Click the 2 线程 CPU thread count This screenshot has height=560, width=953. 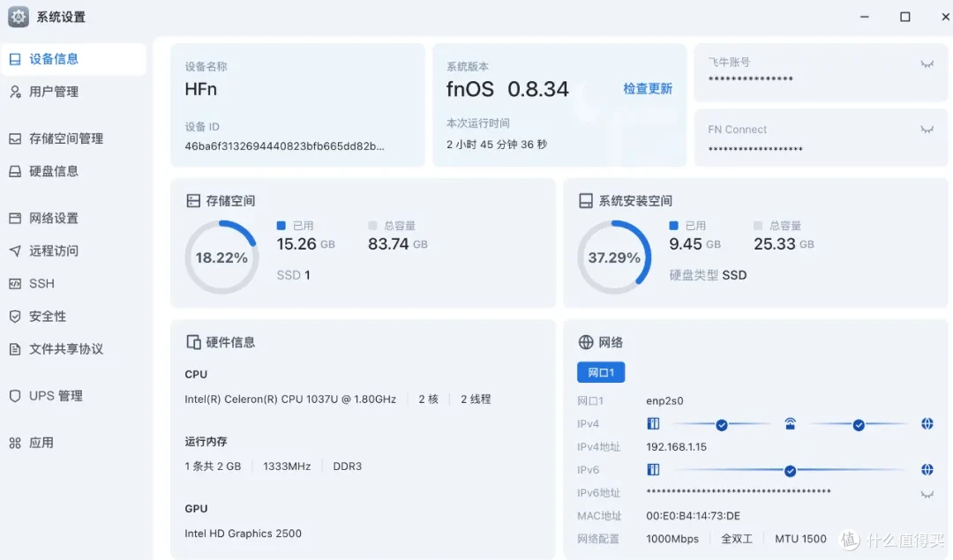pos(476,399)
